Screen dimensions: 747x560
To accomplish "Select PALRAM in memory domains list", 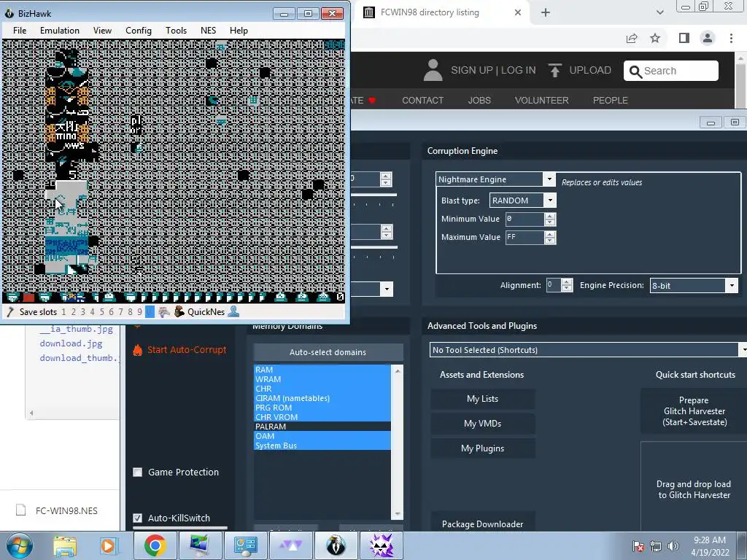I will 322,427.
